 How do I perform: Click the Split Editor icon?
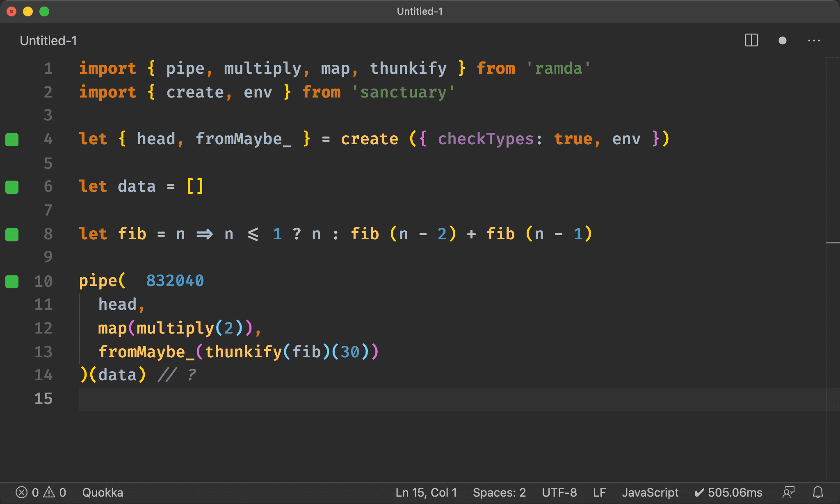[751, 40]
